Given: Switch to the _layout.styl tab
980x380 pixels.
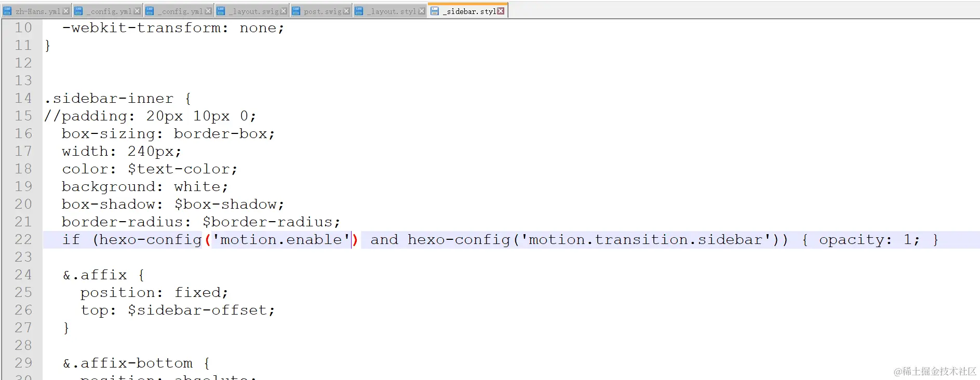Looking at the screenshot, I should (x=390, y=11).
